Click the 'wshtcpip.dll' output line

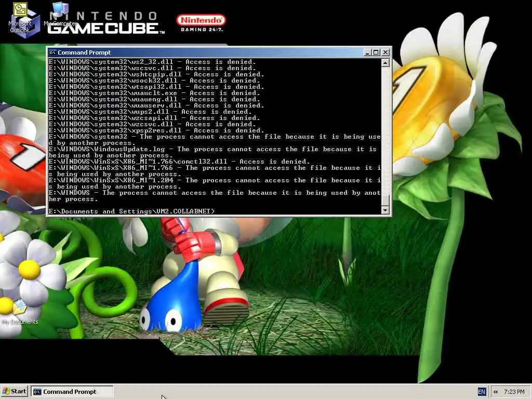pyautogui.click(x=156, y=74)
